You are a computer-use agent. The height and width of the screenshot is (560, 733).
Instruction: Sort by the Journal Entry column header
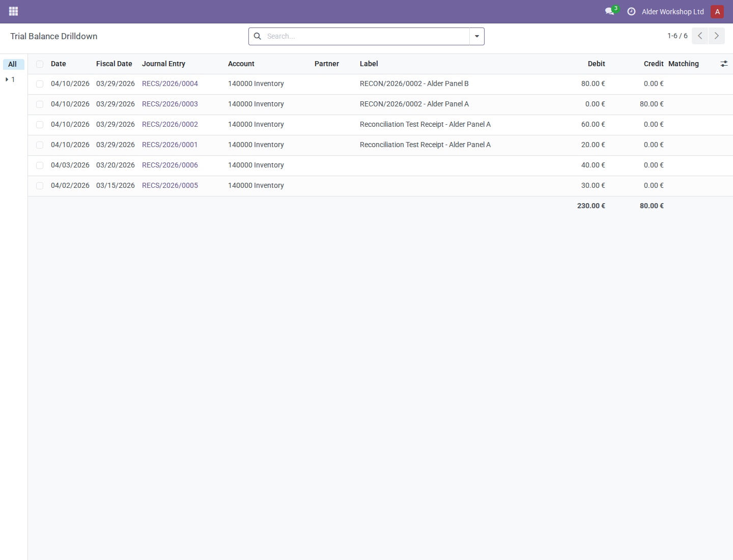coord(163,64)
